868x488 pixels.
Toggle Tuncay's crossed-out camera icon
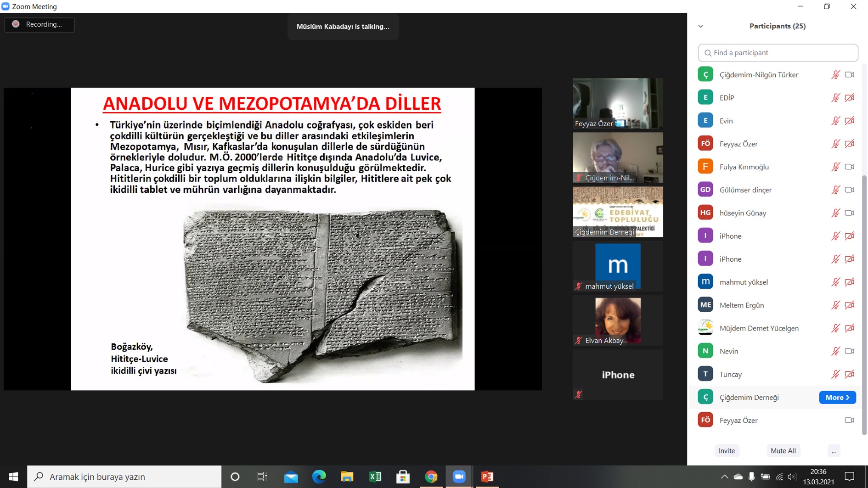pyautogui.click(x=849, y=374)
